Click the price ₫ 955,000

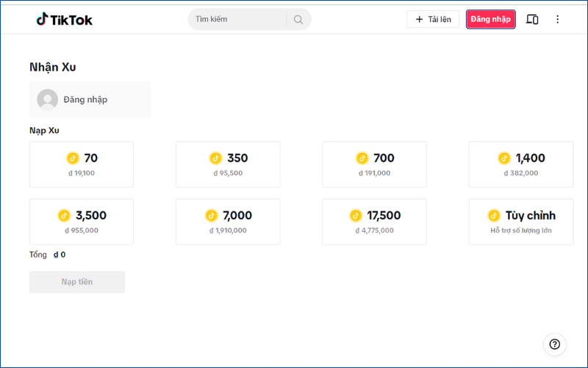[x=82, y=230]
